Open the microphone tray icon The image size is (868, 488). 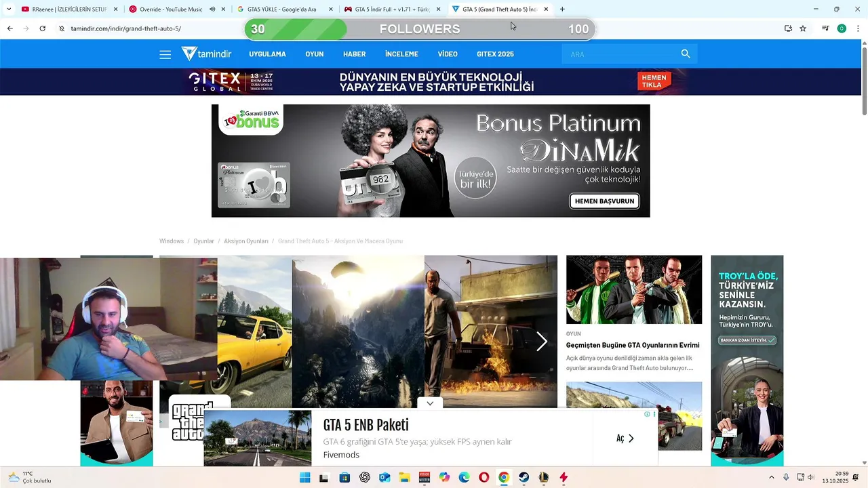[786, 477]
